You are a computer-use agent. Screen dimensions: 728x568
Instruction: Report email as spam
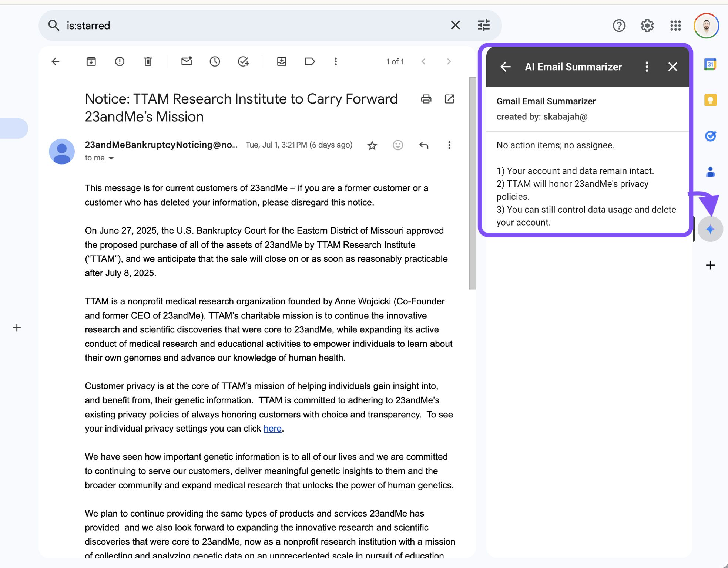tap(120, 61)
